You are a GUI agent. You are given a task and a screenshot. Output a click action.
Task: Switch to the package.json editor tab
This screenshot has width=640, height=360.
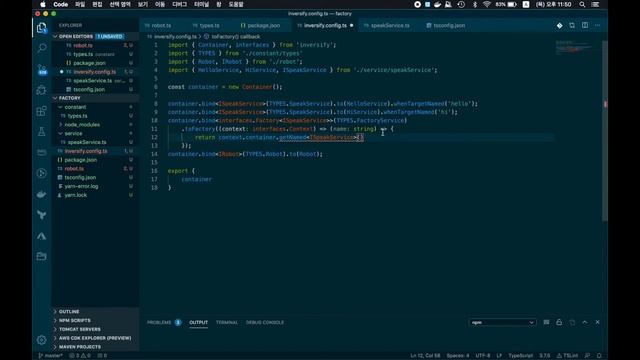263,25
